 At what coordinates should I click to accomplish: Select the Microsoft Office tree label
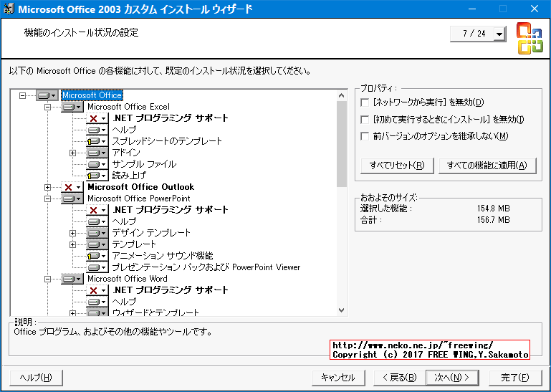[x=92, y=95]
